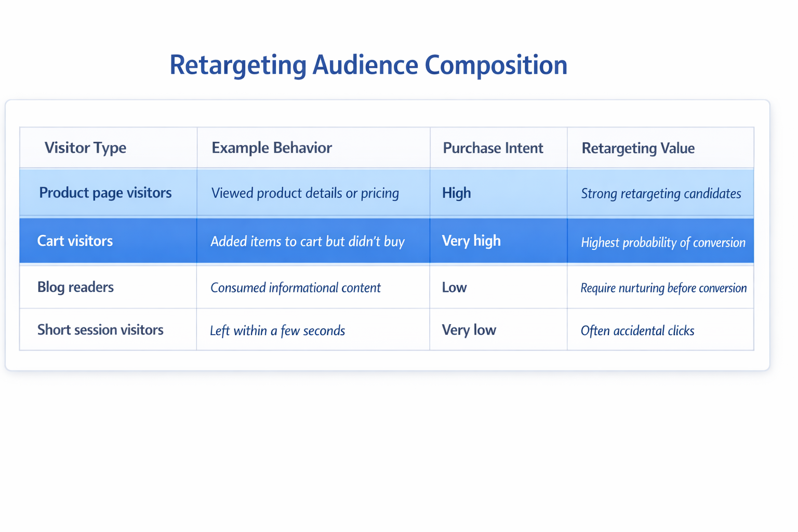The width and height of the screenshot is (798, 532).
Task: Select the Example Behavior column header
Action: tap(272, 148)
